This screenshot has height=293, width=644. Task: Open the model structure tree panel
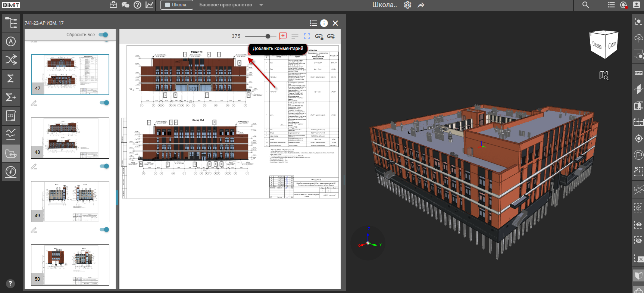click(x=11, y=23)
